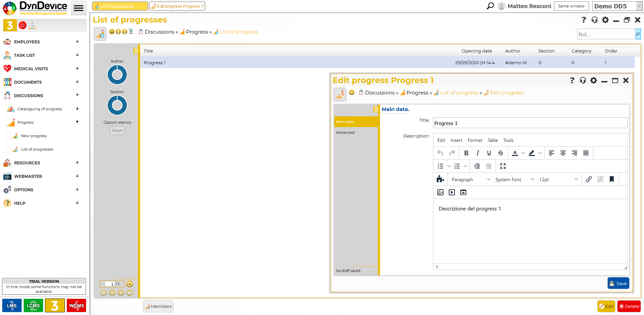This screenshot has width=644, height=315.
Task: Apply strikethrough formatting in the editor
Action: click(x=500, y=153)
